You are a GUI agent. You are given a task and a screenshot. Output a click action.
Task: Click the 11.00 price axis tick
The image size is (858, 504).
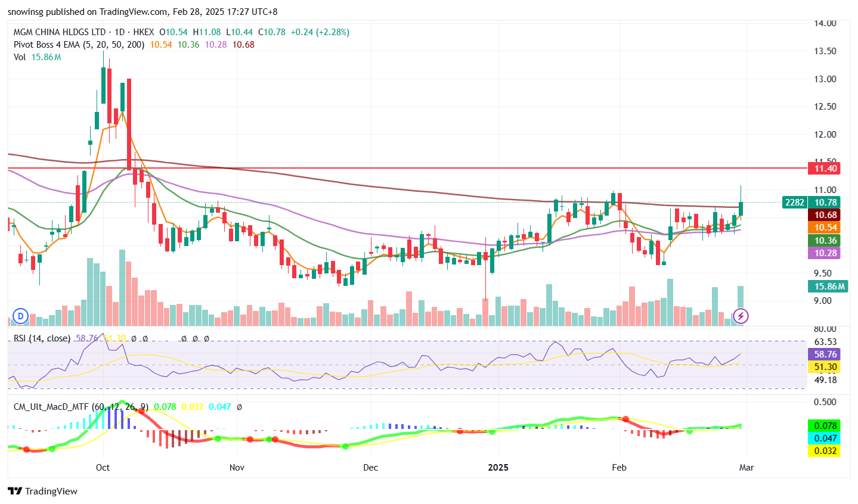(x=825, y=190)
